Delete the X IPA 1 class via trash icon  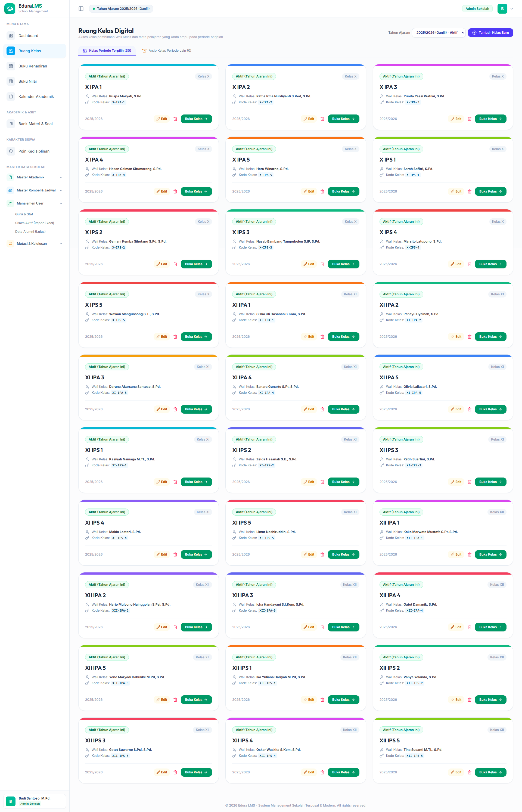(175, 119)
